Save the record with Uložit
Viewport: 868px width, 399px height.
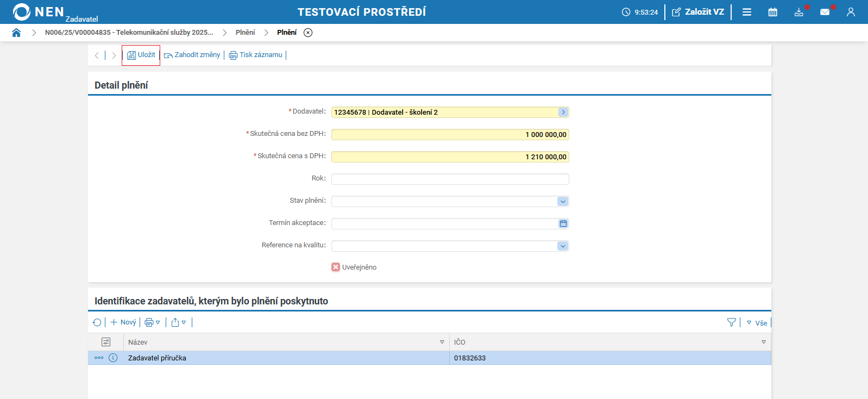[141, 55]
